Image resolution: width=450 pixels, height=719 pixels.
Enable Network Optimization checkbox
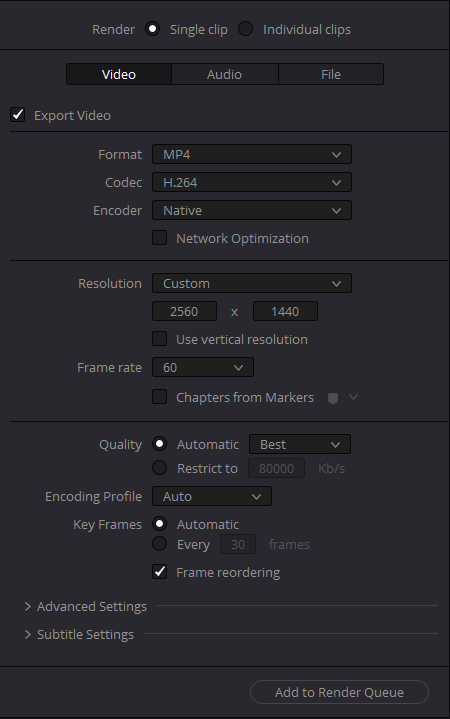tap(160, 238)
